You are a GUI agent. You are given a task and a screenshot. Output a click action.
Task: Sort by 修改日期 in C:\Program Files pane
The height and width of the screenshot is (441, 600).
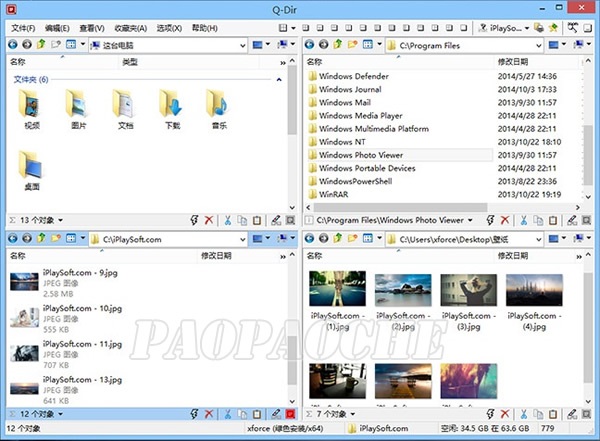(x=513, y=62)
